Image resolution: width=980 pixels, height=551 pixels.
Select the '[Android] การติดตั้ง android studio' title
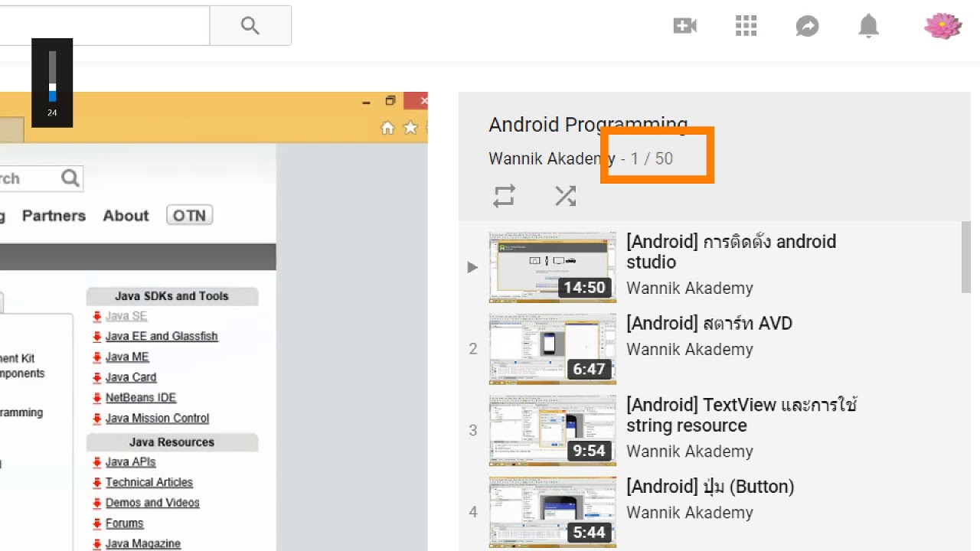click(x=731, y=252)
